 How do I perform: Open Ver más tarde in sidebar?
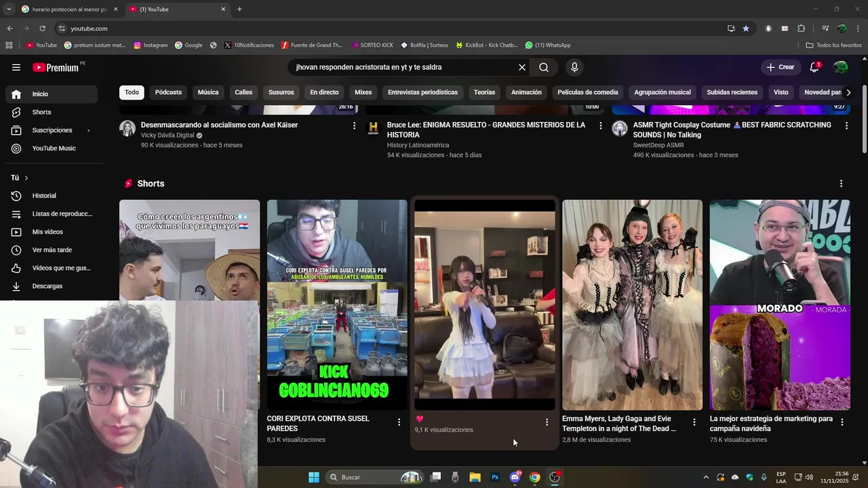click(52, 250)
